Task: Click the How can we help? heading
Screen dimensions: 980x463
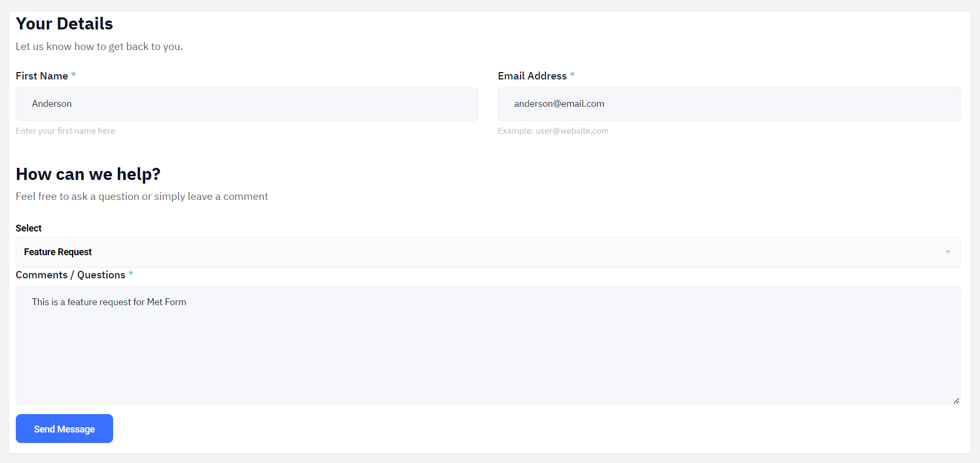Action: point(88,174)
